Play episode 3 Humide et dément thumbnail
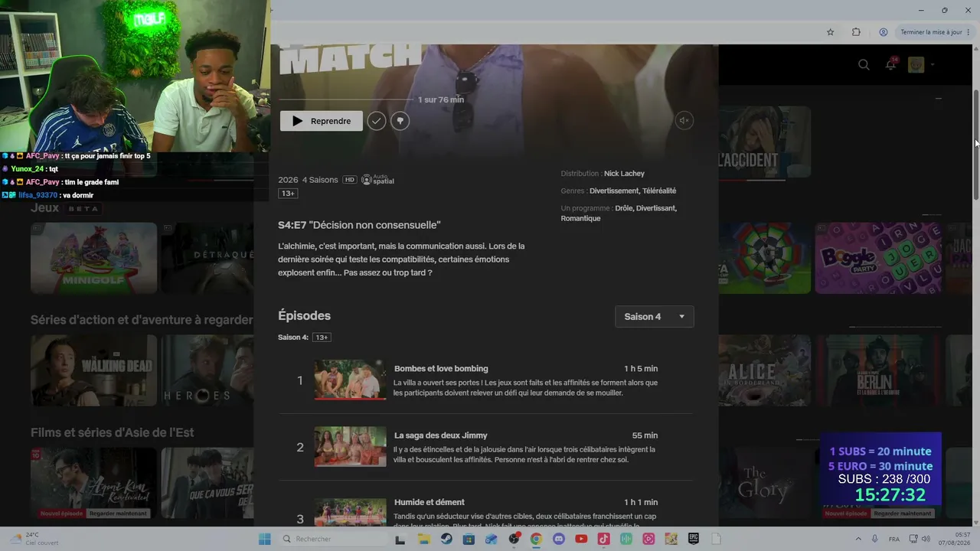This screenshot has width=980, height=551. click(x=350, y=513)
